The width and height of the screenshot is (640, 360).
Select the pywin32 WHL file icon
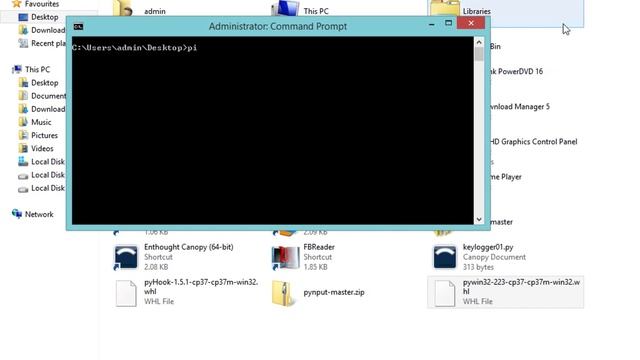444,293
